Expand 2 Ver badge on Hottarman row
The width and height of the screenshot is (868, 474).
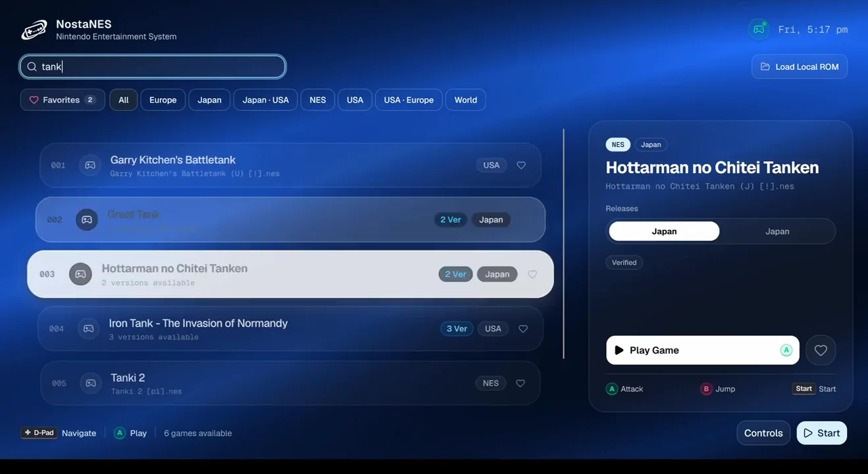455,274
